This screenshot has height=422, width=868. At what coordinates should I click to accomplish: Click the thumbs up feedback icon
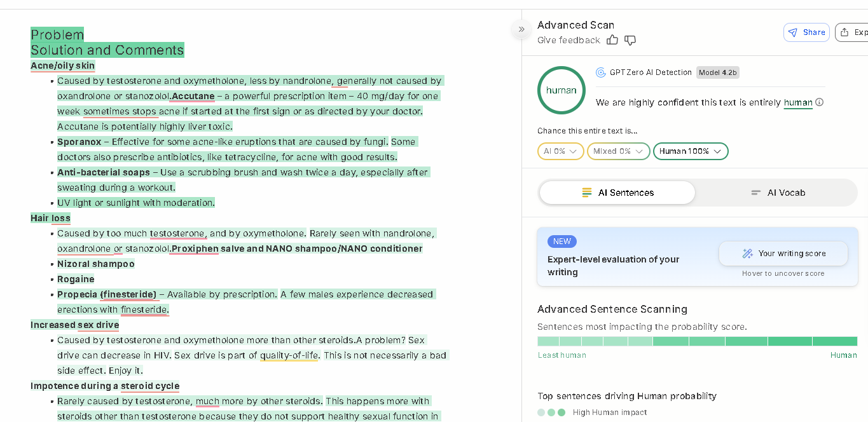coord(612,40)
